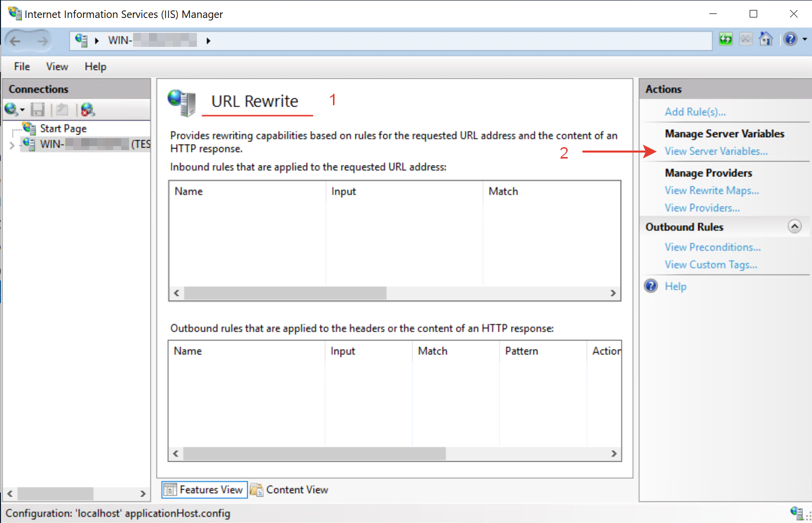The width and height of the screenshot is (812, 523).
Task: Click the blue Help icon in the Actions pane
Action: (x=651, y=286)
